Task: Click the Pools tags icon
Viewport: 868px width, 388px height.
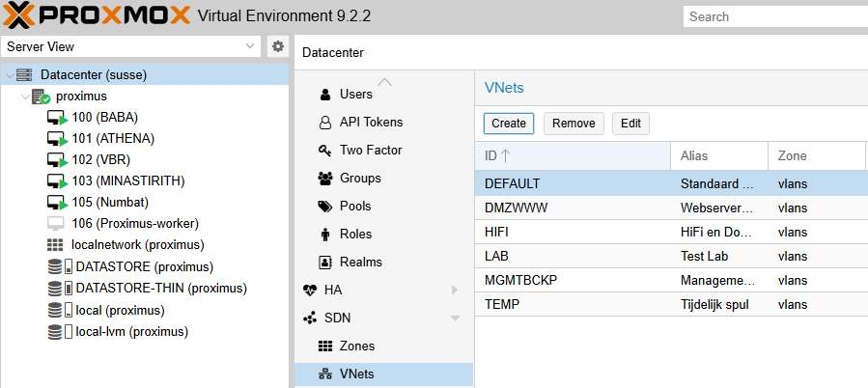Action: [325, 207]
